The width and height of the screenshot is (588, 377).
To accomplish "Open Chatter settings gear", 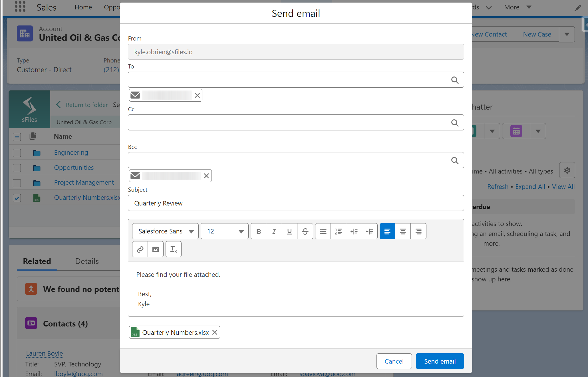I will (x=567, y=170).
